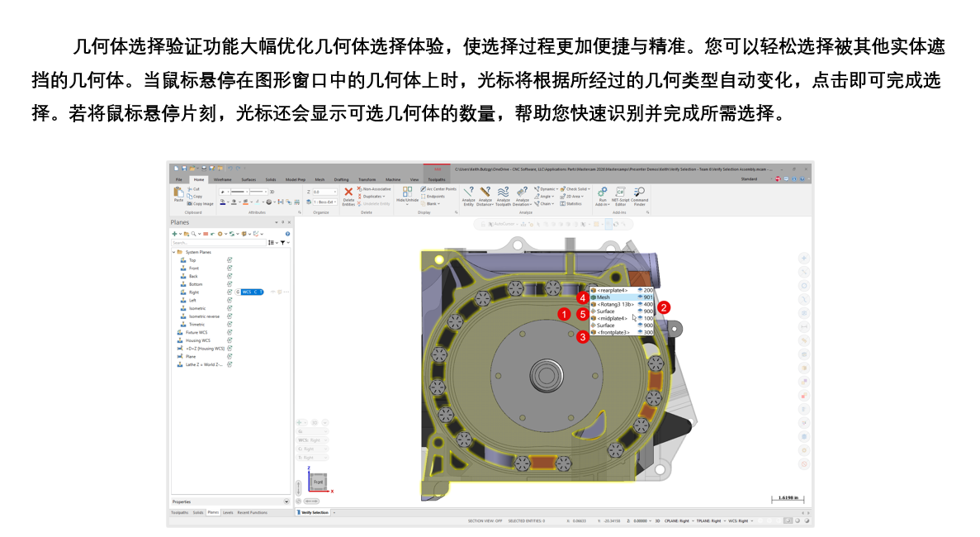Click the Copy Image camera icon
Image resolution: width=980 pixels, height=537 pixels.
[x=189, y=204]
